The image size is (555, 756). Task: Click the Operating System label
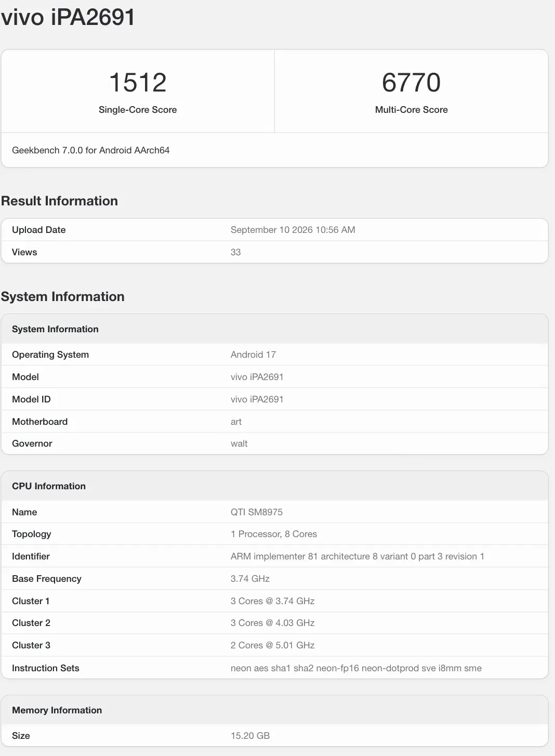(50, 355)
